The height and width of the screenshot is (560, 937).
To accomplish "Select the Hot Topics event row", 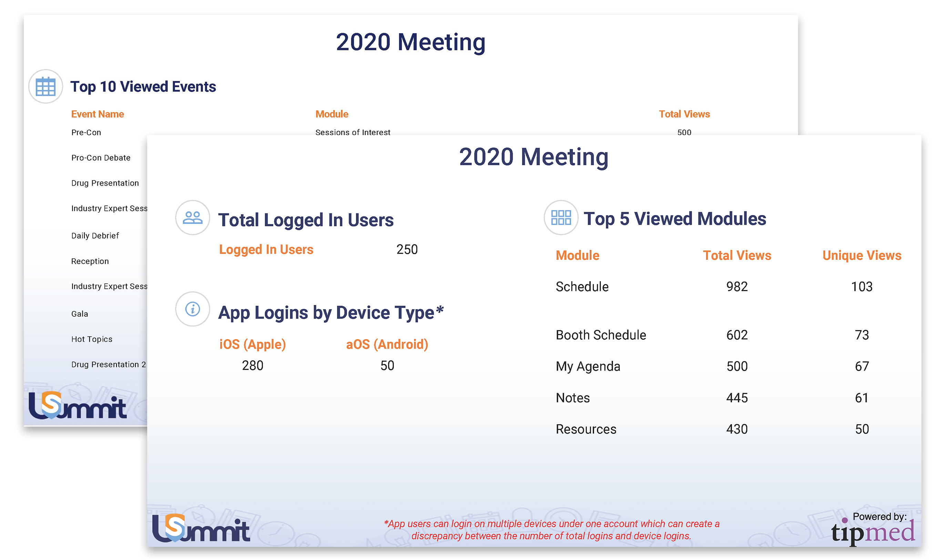I will (x=92, y=339).
